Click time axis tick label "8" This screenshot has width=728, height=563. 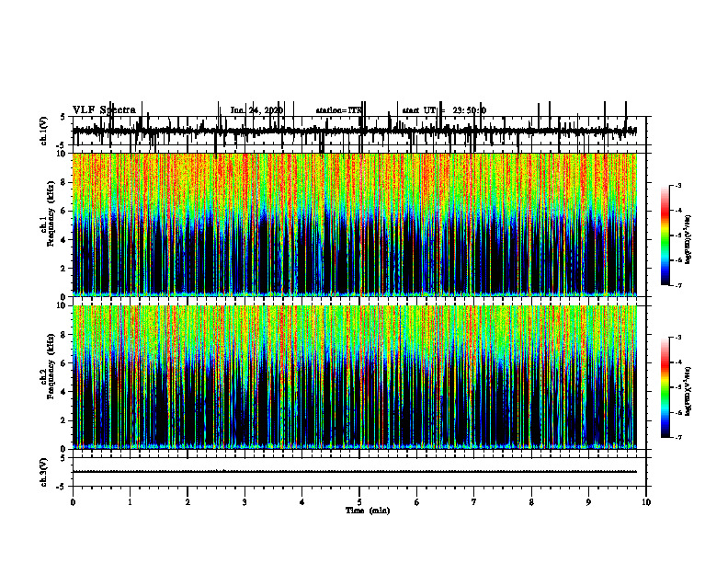531,502
